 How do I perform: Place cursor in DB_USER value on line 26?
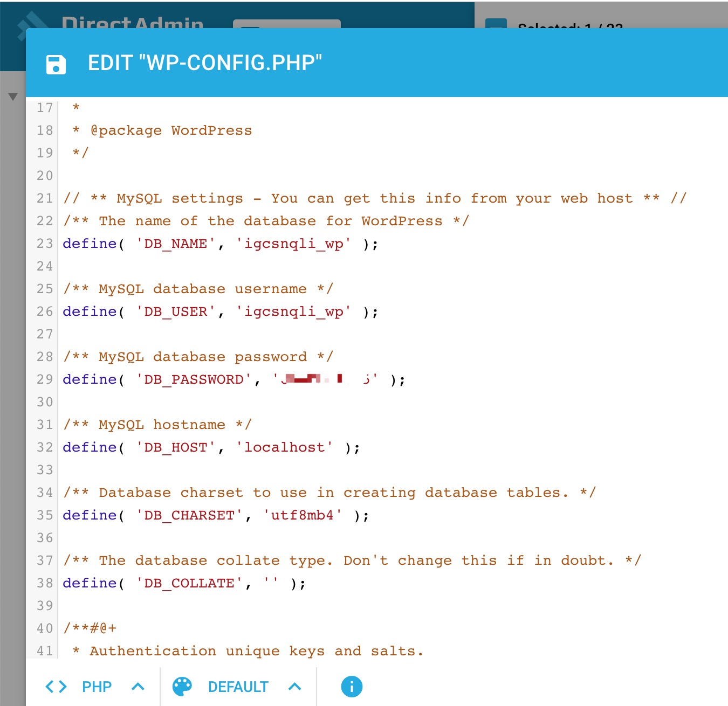(x=293, y=312)
